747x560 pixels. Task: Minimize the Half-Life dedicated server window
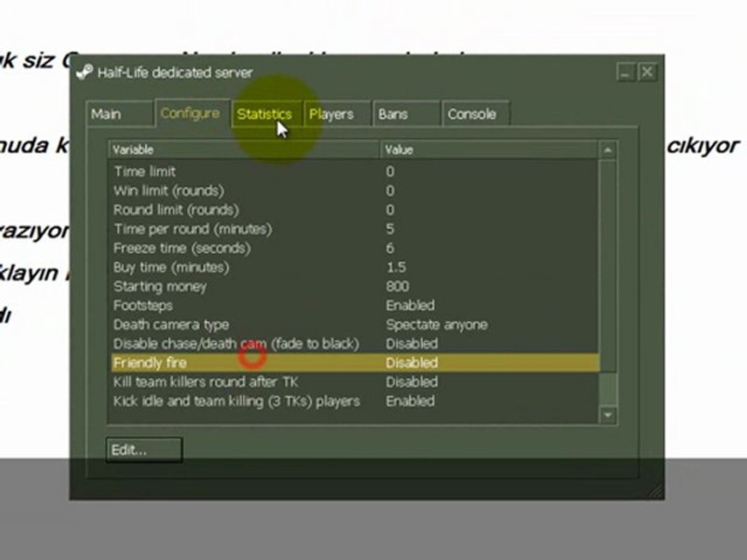(x=626, y=73)
